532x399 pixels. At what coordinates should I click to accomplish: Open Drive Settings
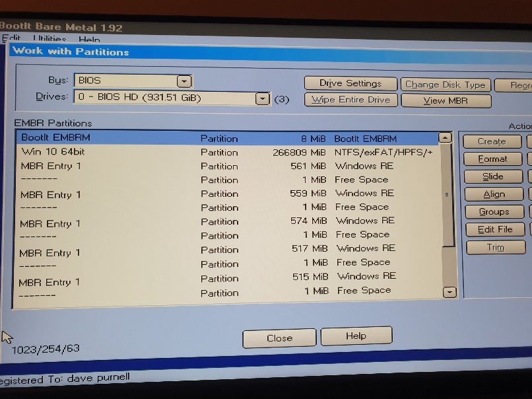tap(350, 83)
